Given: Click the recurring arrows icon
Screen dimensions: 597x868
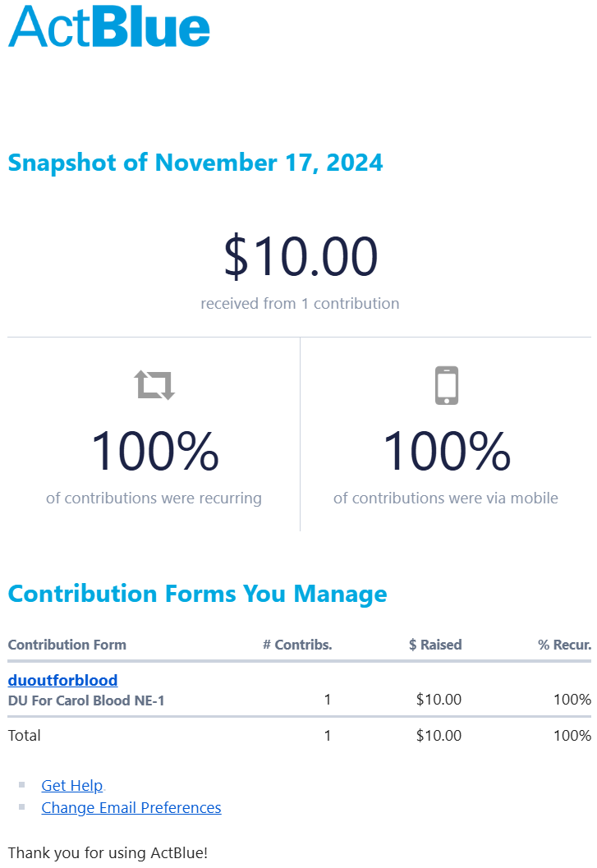Looking at the screenshot, I should coord(154,384).
